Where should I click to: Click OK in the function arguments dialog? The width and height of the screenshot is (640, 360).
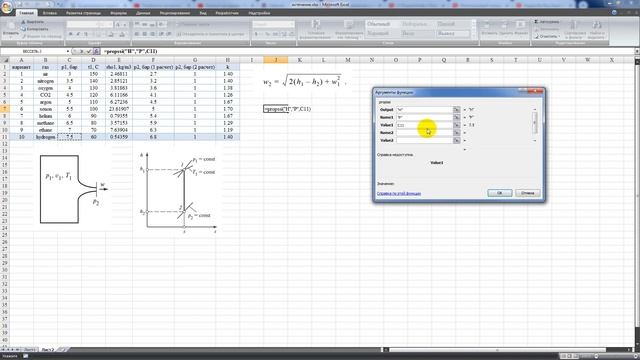pyautogui.click(x=500, y=193)
